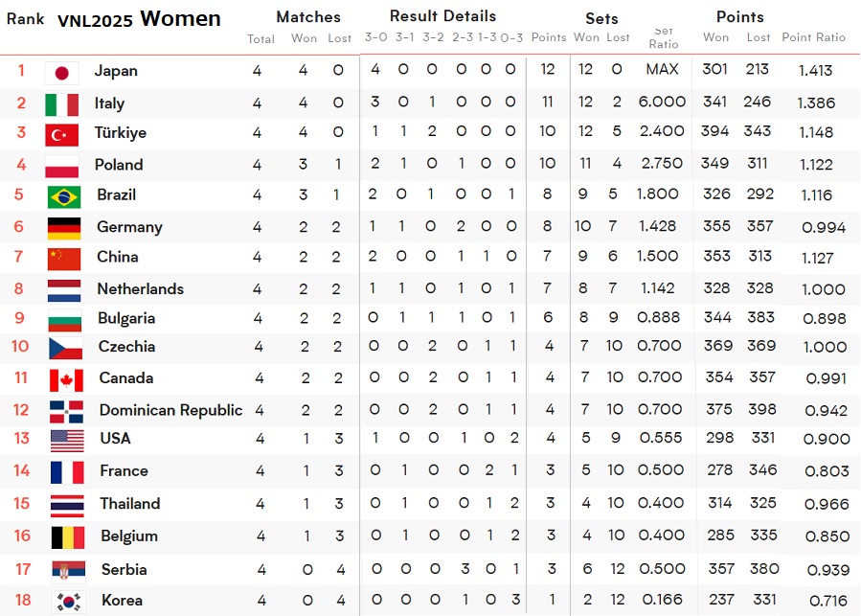This screenshot has height=616, width=861.
Task: Sort by Point Ratio column header
Action: click(814, 37)
